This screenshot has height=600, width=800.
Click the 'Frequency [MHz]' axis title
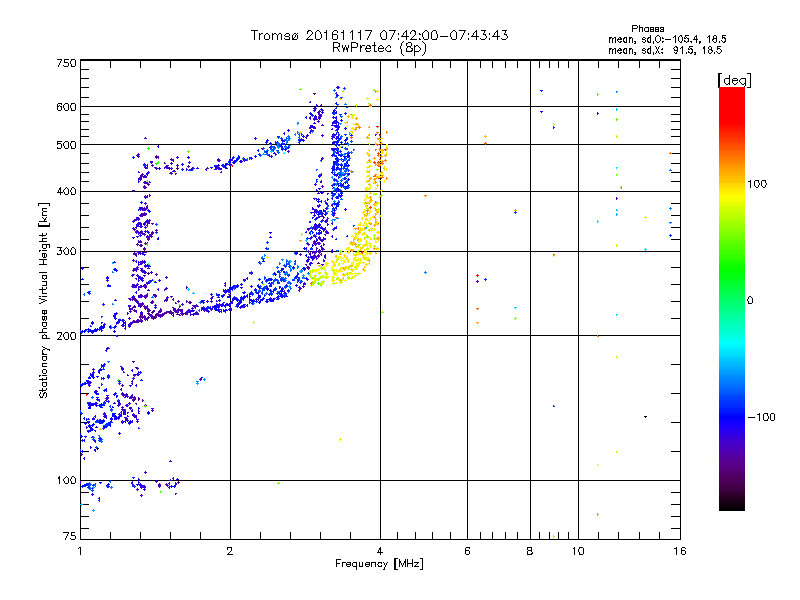379,564
